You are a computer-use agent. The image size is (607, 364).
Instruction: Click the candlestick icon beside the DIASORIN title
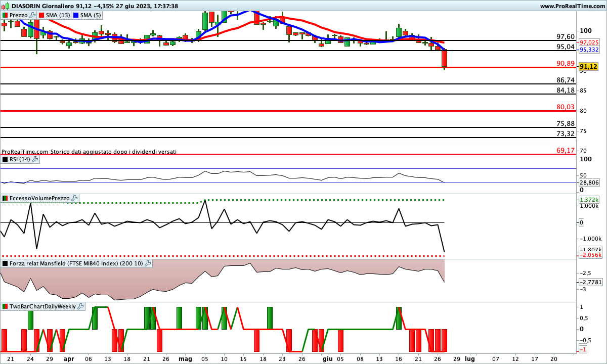(x=5, y=6)
